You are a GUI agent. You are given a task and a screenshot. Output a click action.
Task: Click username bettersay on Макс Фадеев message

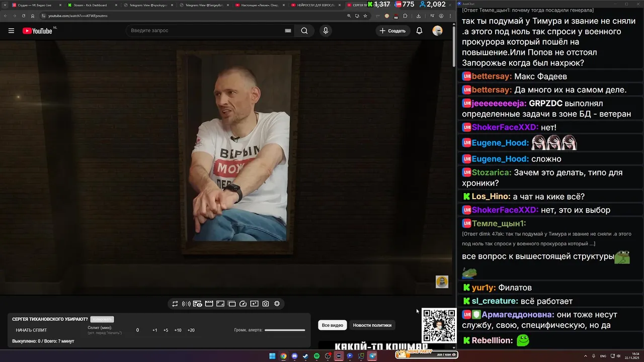492,76
